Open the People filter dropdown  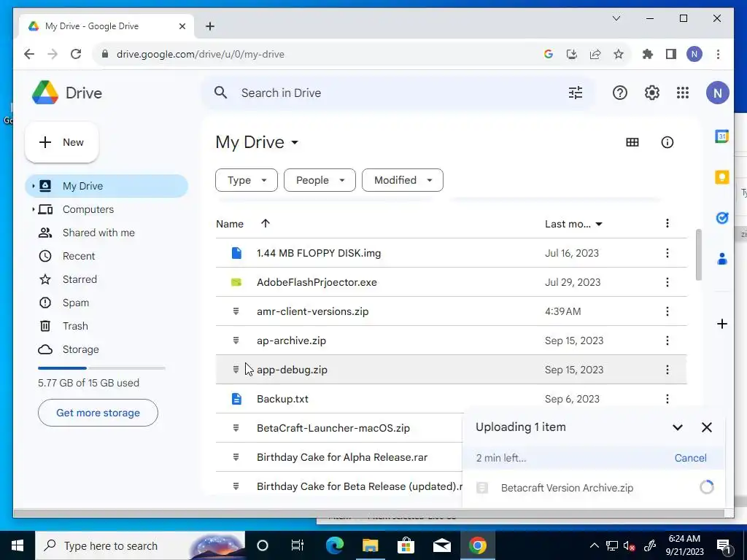320,180
